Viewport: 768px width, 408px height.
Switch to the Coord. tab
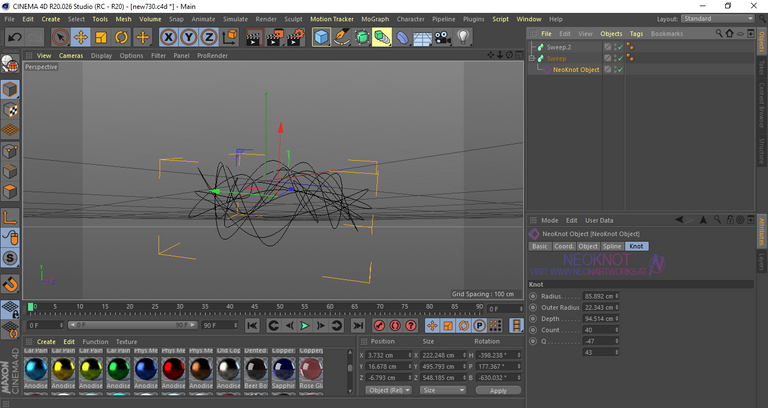click(564, 246)
